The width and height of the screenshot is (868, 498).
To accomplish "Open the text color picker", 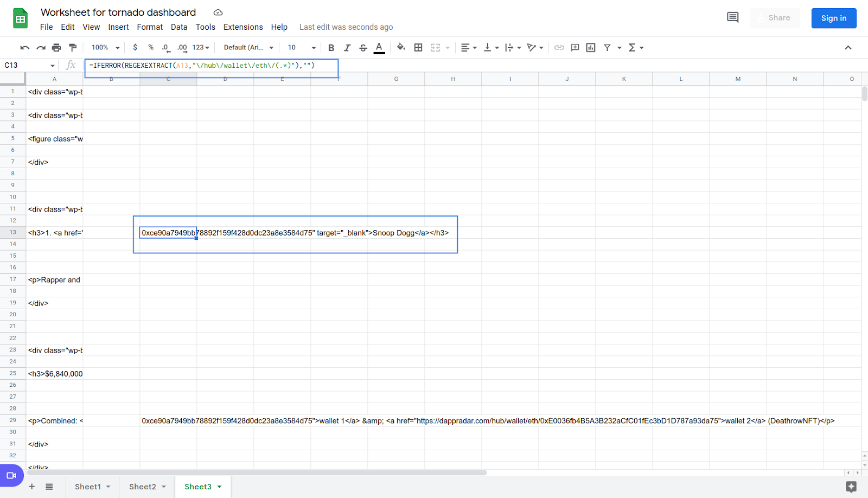I will [379, 48].
